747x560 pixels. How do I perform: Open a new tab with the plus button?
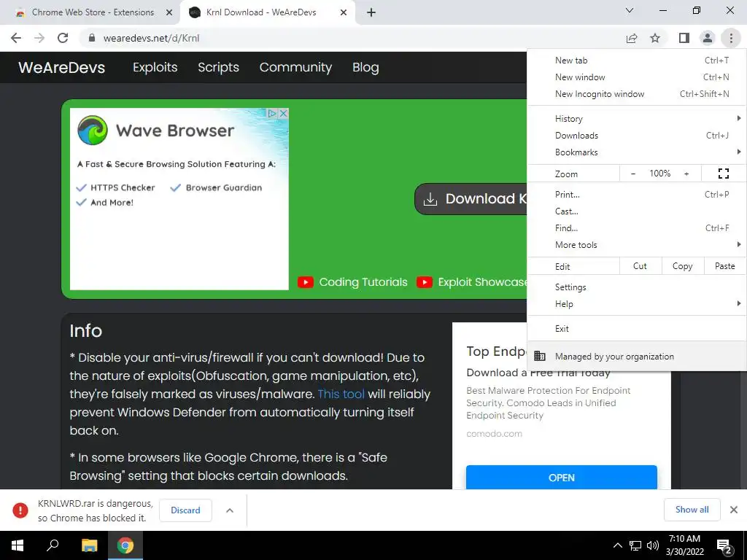tap(371, 12)
